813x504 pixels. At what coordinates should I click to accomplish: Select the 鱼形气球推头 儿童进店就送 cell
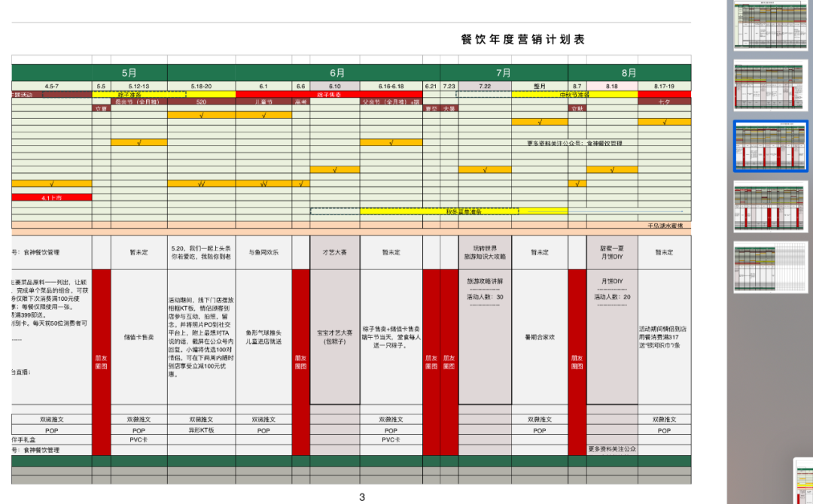(x=263, y=337)
